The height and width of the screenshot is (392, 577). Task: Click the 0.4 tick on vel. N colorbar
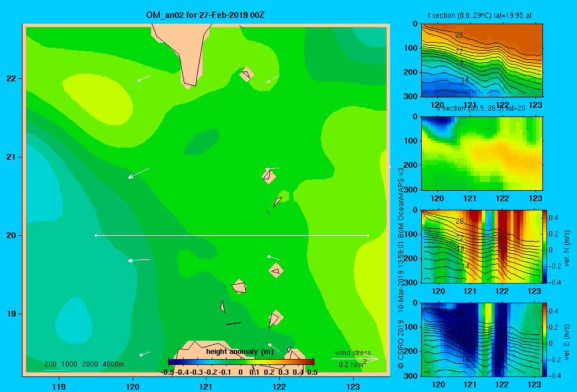(553, 218)
